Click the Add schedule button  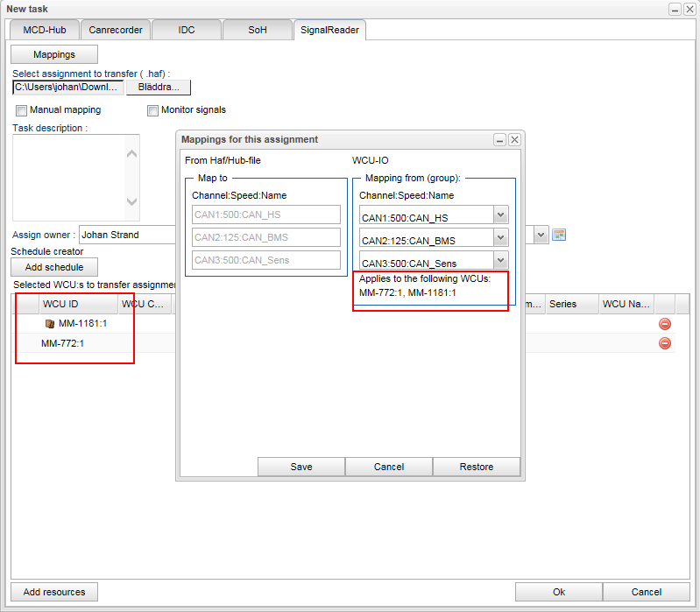pyautogui.click(x=54, y=267)
